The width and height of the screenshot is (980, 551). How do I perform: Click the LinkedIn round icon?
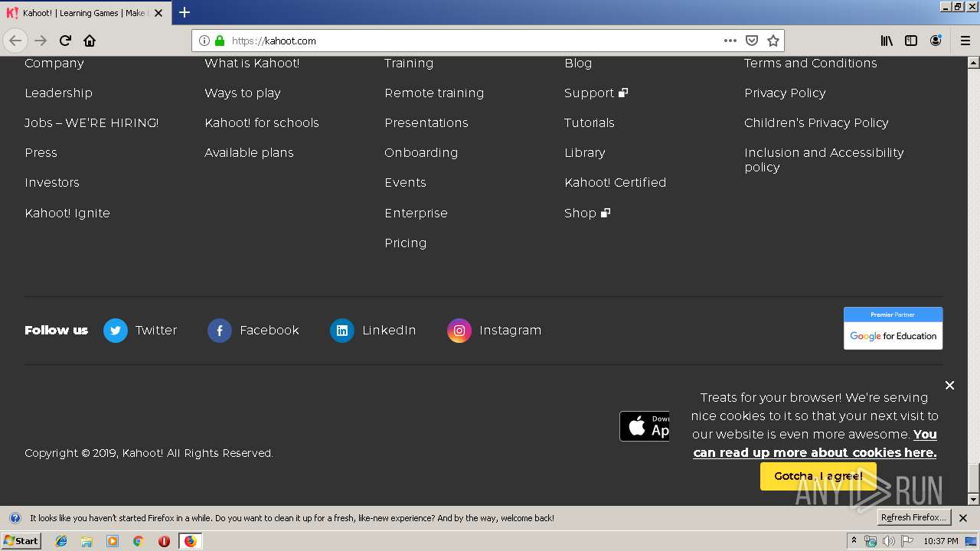(342, 331)
